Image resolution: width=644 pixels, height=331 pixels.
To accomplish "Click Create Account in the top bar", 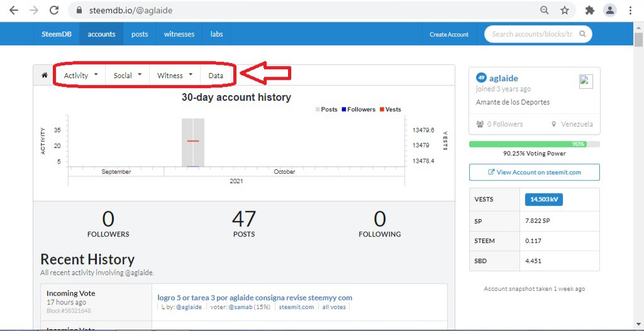I will point(449,35).
